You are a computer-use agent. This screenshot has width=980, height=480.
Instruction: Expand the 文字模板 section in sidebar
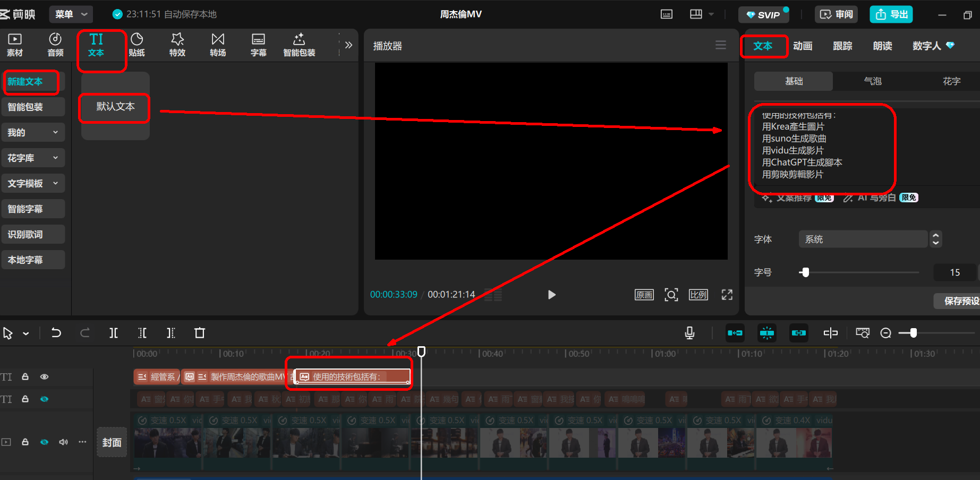click(33, 183)
